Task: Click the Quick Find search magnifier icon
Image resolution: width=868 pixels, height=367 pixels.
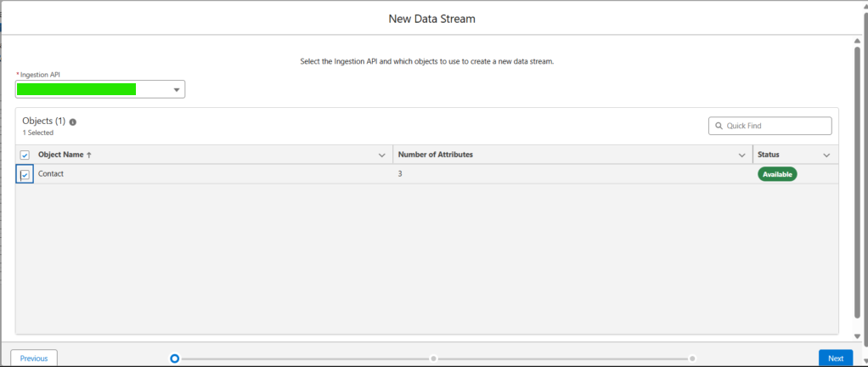Action: coord(719,127)
